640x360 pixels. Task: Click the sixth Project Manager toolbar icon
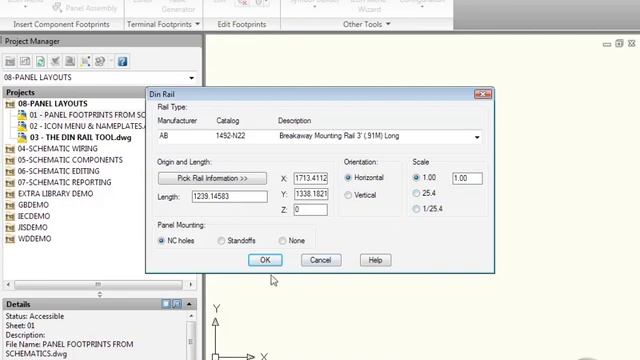[x=85, y=62]
